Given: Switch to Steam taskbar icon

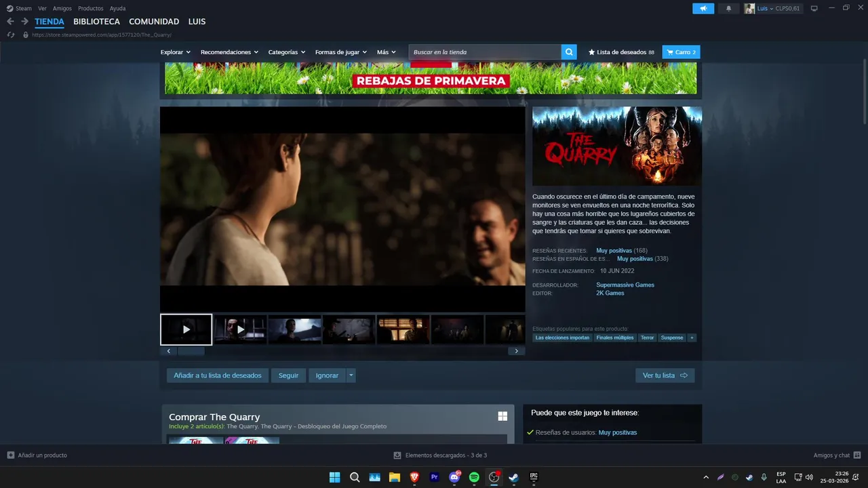Looking at the screenshot, I should pos(514,477).
